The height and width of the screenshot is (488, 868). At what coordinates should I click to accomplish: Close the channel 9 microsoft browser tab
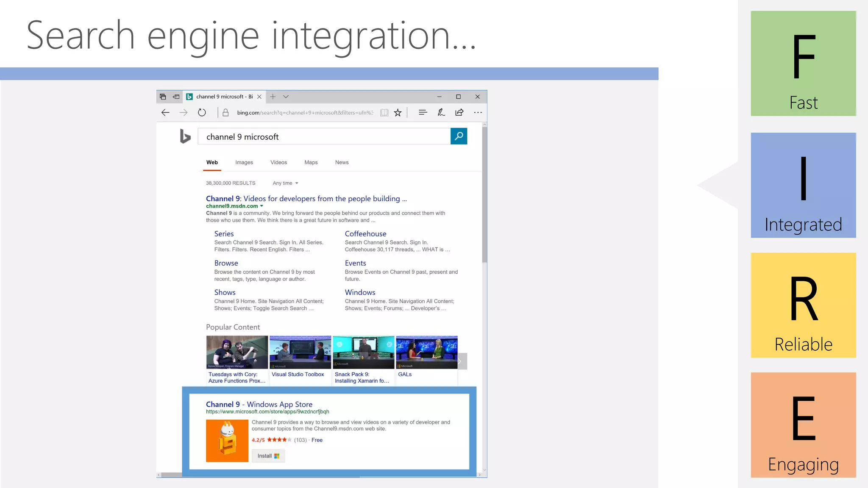pos(259,97)
